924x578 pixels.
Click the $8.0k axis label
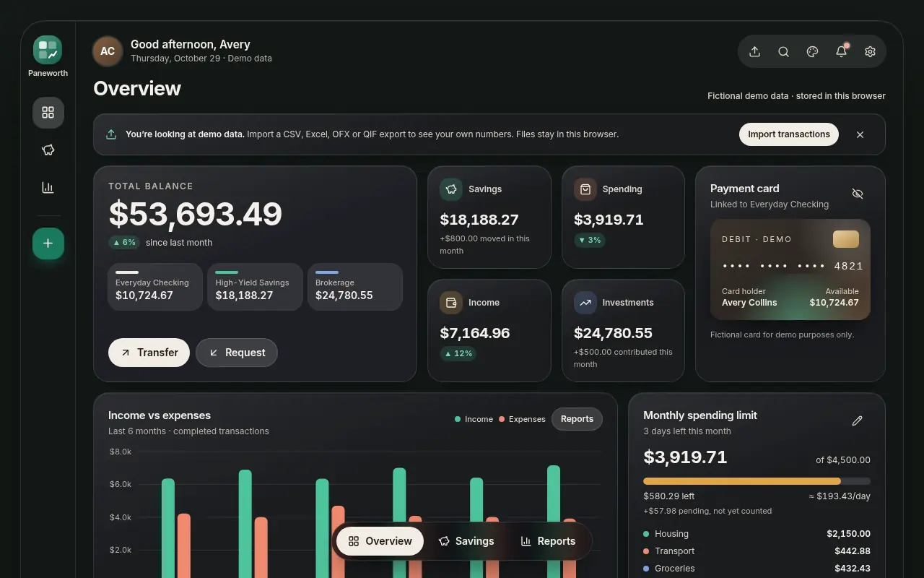(121, 452)
